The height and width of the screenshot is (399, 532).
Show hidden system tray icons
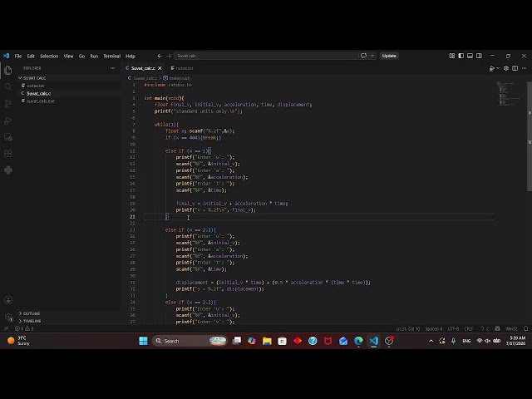431,341
